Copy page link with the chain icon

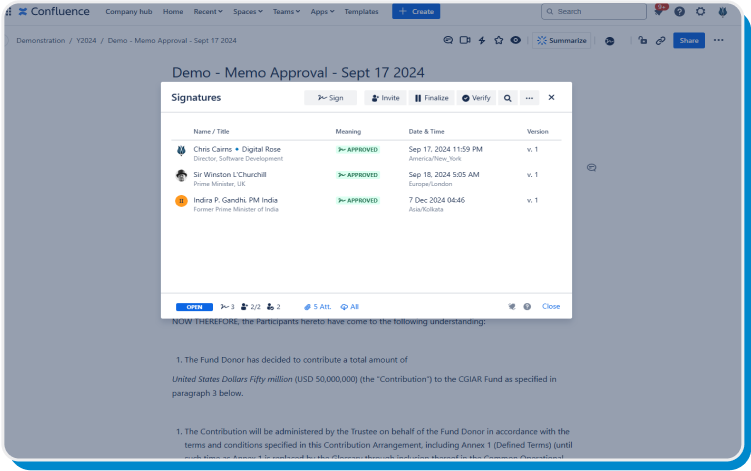(660, 40)
